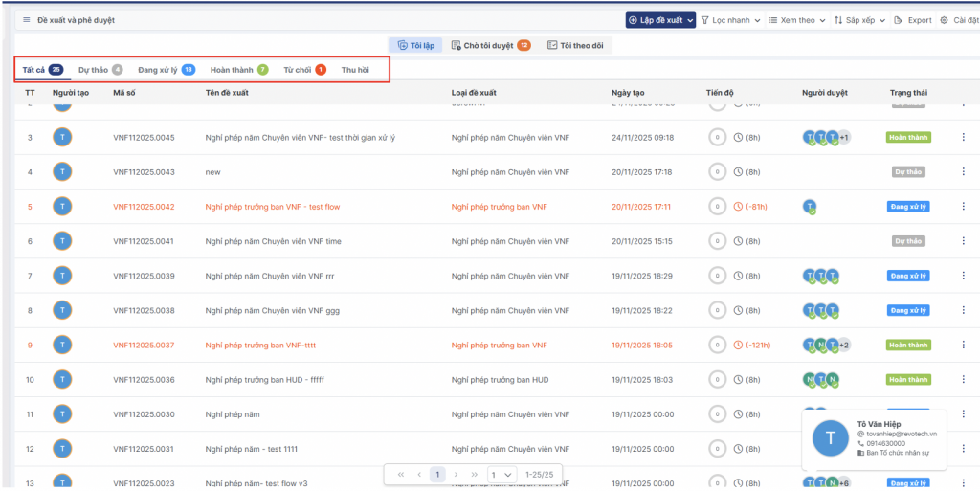Go to the last page of results
The height and width of the screenshot is (491, 980).
point(472,474)
